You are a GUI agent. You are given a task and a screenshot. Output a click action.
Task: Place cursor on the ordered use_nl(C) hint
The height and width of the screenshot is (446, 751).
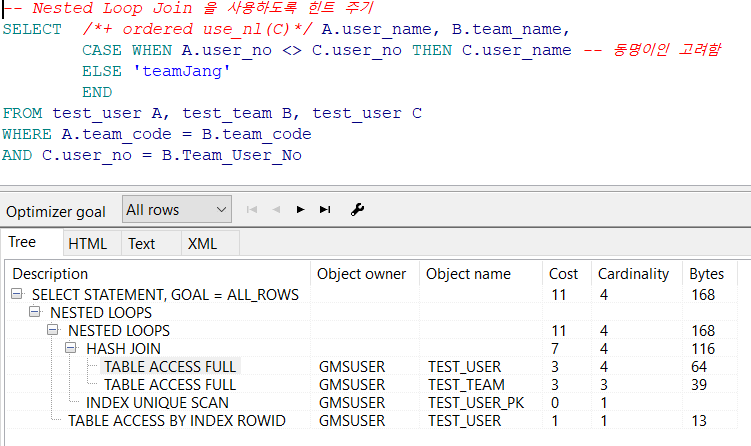198,29
